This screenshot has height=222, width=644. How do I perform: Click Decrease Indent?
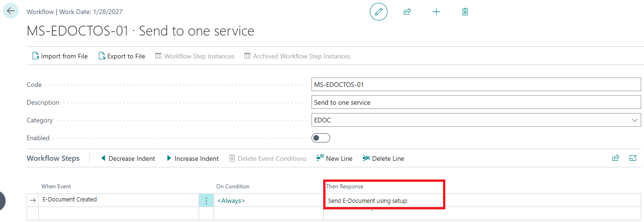pos(128,158)
